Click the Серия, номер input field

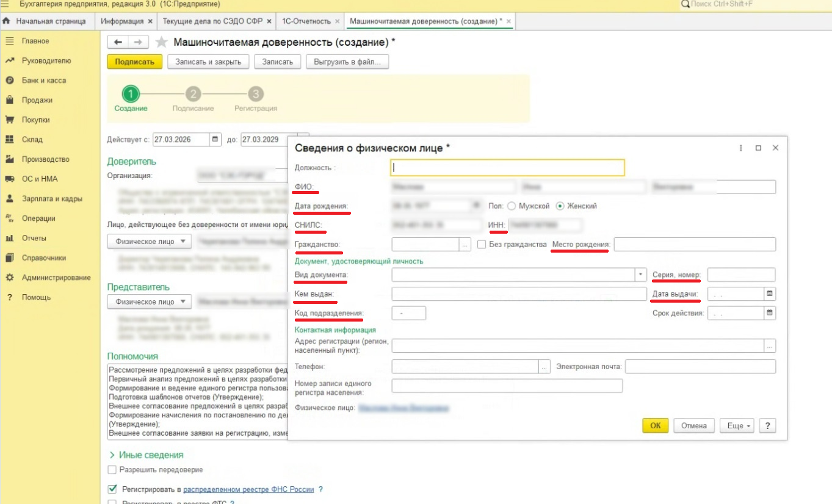tap(741, 275)
